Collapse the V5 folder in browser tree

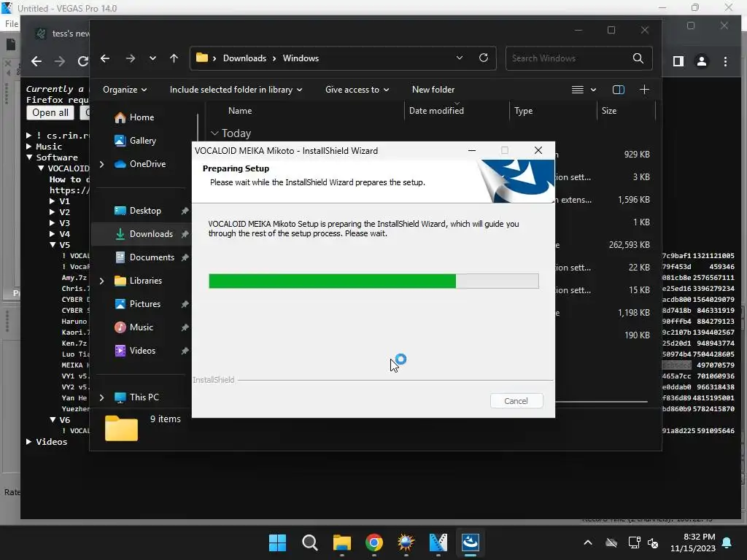[x=53, y=245]
